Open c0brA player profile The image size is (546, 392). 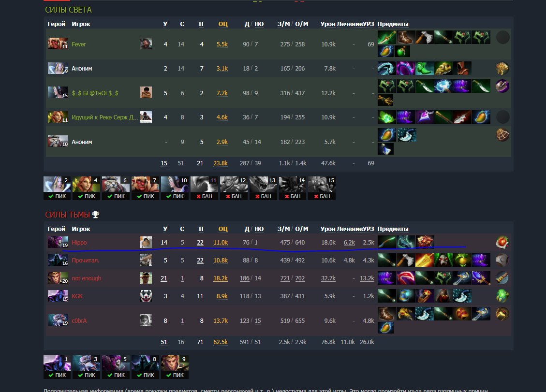coord(79,320)
